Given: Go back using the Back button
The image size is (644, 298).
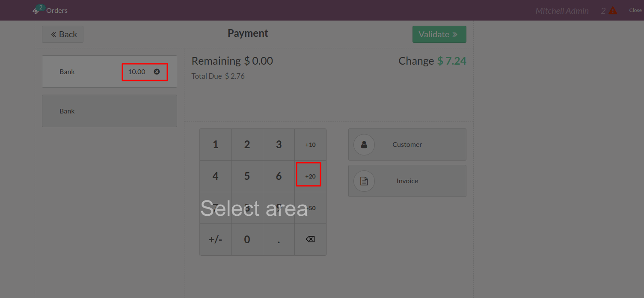Looking at the screenshot, I should click(x=62, y=34).
